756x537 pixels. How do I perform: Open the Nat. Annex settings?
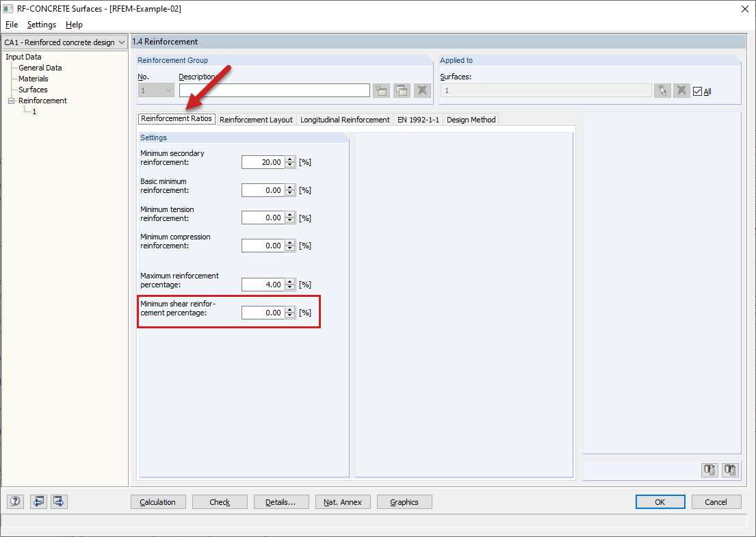click(342, 502)
